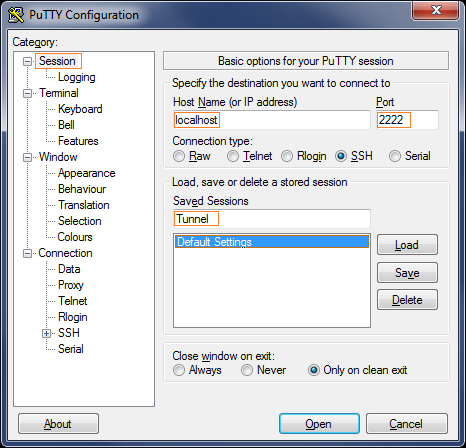Click the PuTTY icon in title bar
This screenshot has height=448, width=466.
[x=16, y=15]
